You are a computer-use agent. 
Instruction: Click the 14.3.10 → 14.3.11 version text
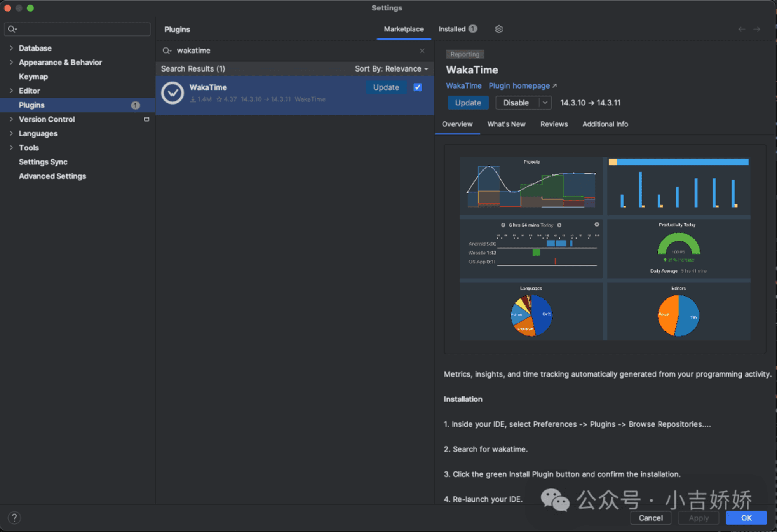tap(590, 103)
